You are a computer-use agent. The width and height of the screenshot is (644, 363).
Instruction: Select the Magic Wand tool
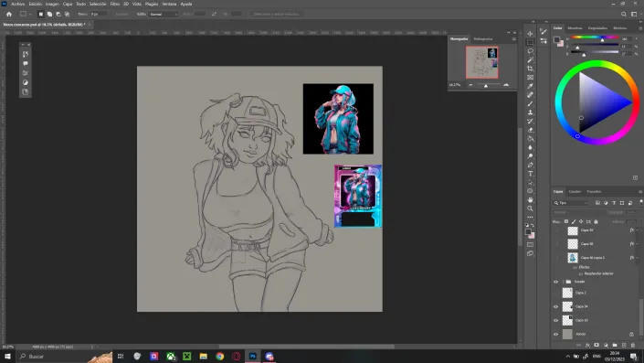(530, 60)
